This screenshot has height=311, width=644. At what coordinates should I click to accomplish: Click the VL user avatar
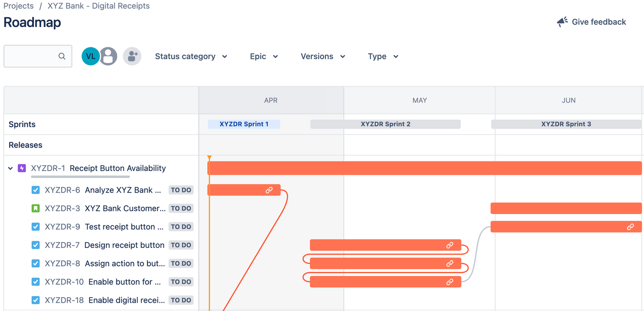click(90, 56)
